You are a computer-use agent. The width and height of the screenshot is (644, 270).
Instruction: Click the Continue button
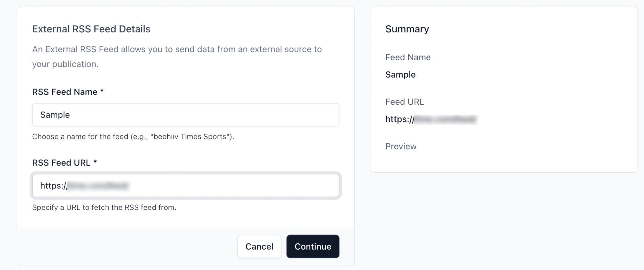(x=313, y=246)
